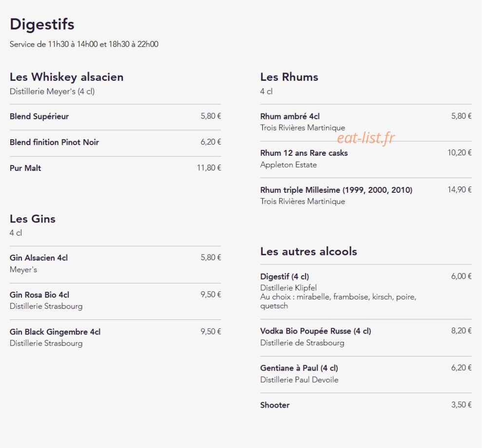
Task: Click Gin Alsacien 4cl entry
Action: [116, 263]
